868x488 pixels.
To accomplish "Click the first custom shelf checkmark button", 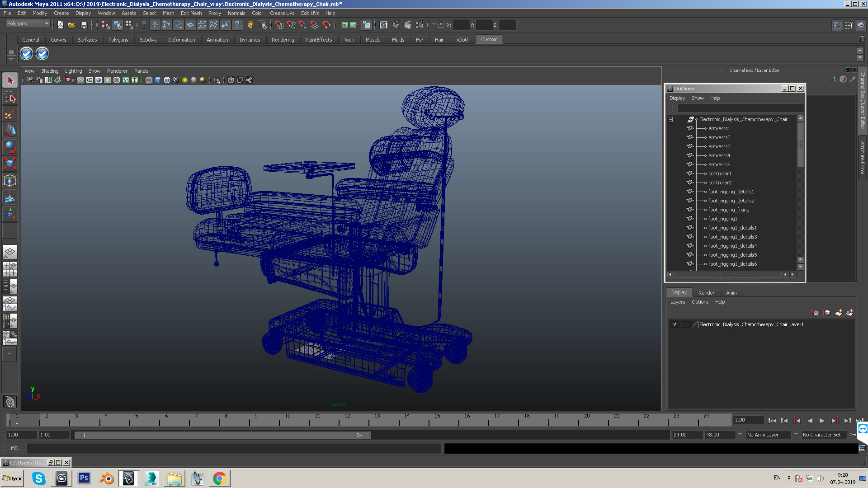I will [27, 54].
